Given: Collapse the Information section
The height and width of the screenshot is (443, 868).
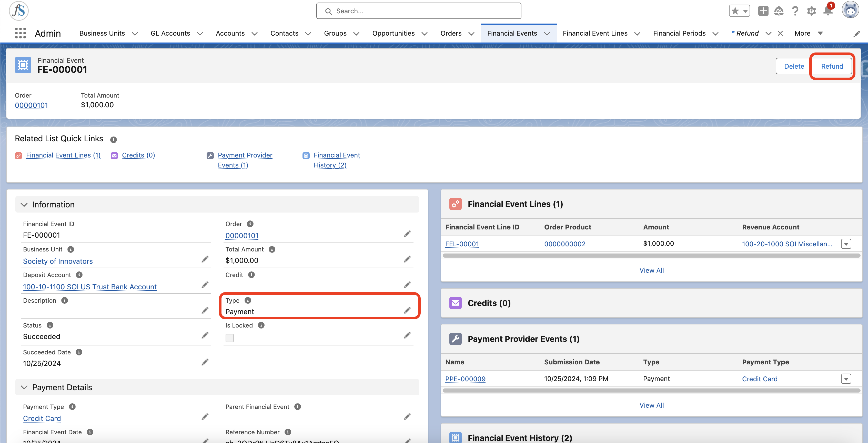Looking at the screenshot, I should coord(24,205).
